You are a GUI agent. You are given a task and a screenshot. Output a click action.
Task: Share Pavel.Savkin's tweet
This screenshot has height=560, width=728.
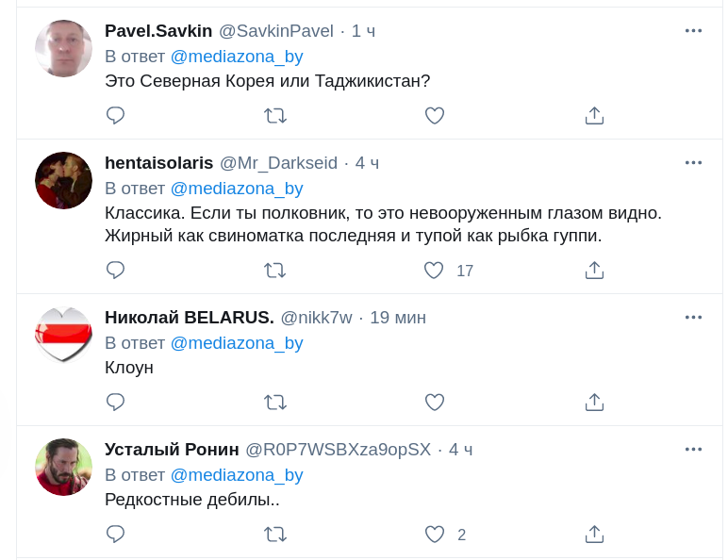(594, 116)
